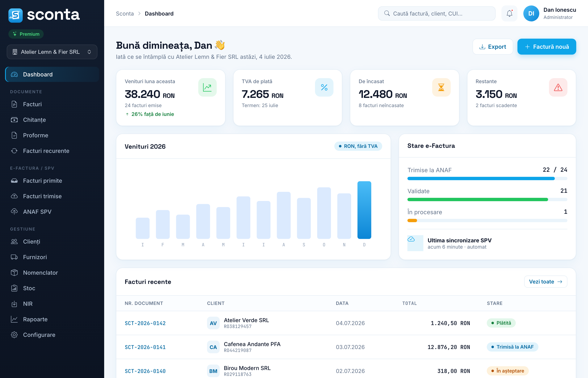Click the Configurare gear icon
The width and height of the screenshot is (588, 378).
coord(14,335)
